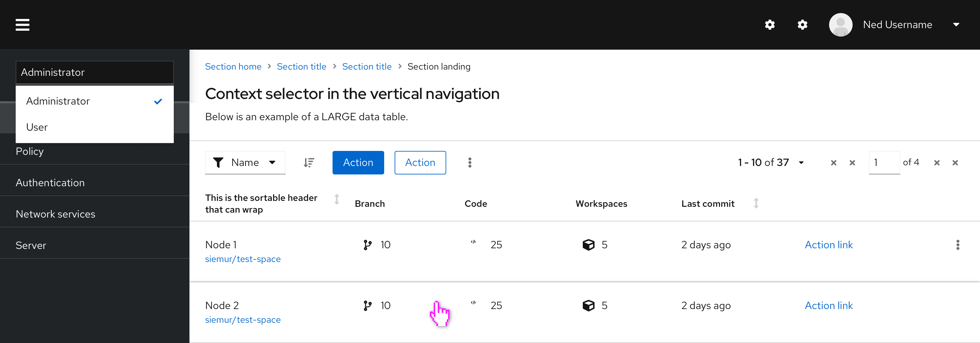
Task: Click the branch icon in Node 2 row
Action: (x=367, y=306)
